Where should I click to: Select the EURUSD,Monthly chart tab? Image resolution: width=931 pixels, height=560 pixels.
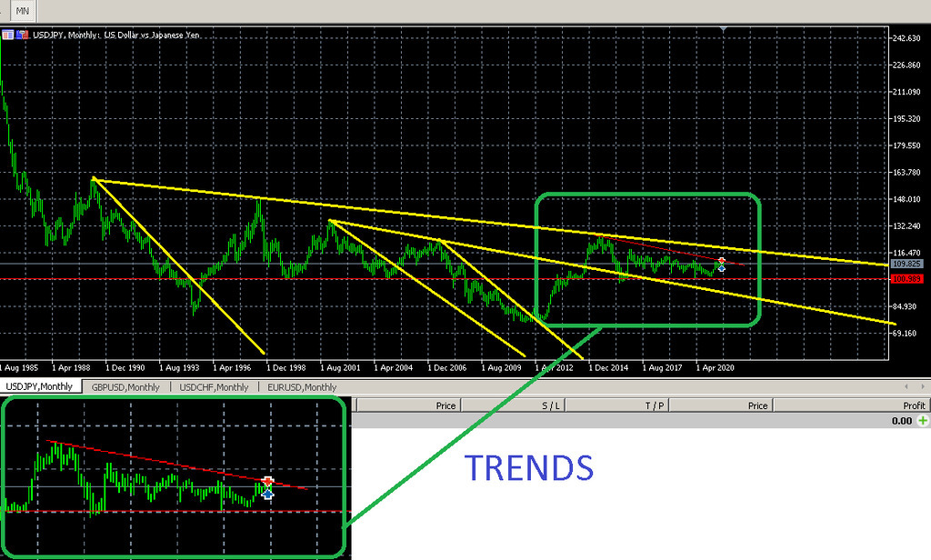301,387
